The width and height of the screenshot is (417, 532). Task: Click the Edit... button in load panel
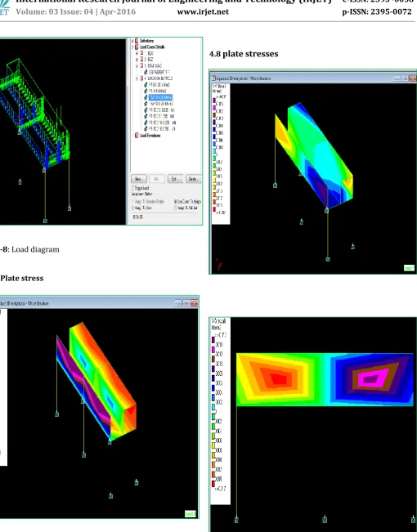click(x=175, y=179)
